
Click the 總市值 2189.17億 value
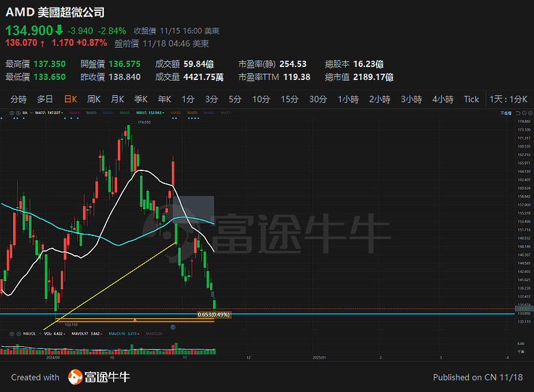tap(373, 77)
